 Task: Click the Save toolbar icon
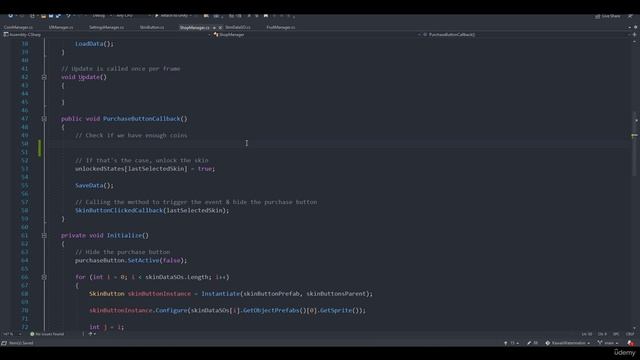[51, 16]
